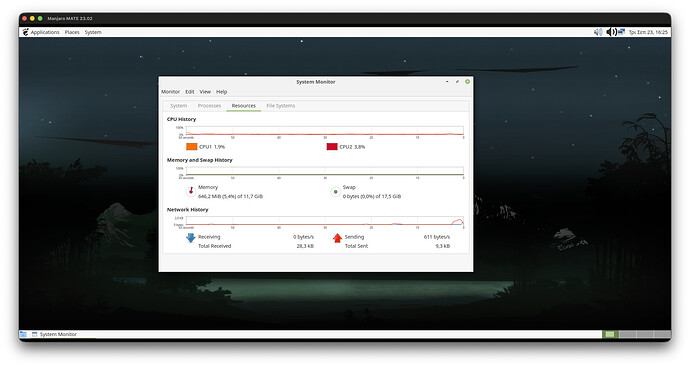Click the blue Receiving arrow icon

click(191, 238)
